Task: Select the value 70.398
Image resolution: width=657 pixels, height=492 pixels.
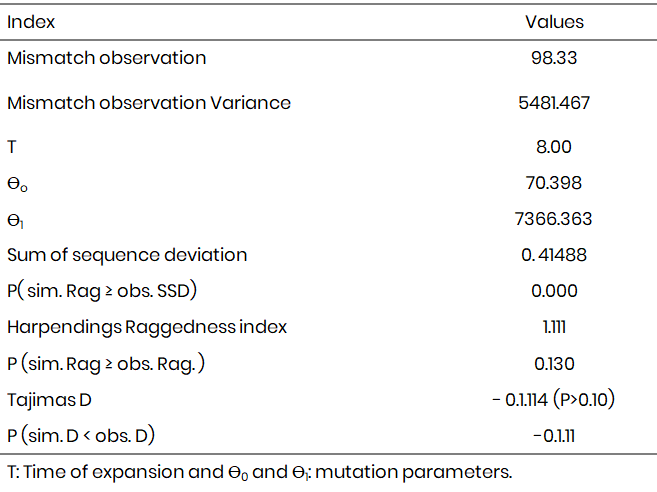Action: click(554, 182)
